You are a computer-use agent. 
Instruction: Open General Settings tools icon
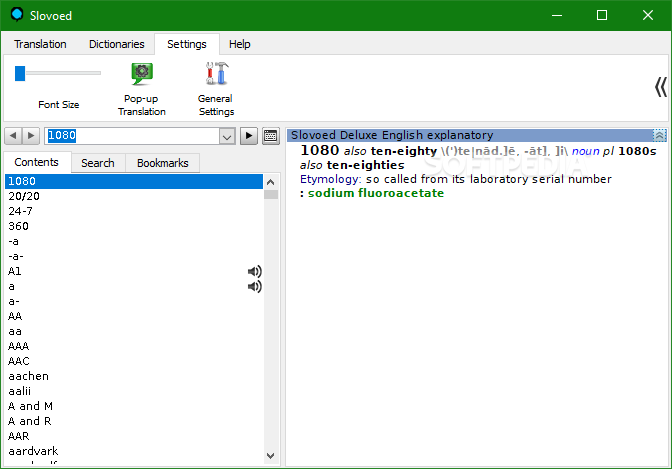216,90
